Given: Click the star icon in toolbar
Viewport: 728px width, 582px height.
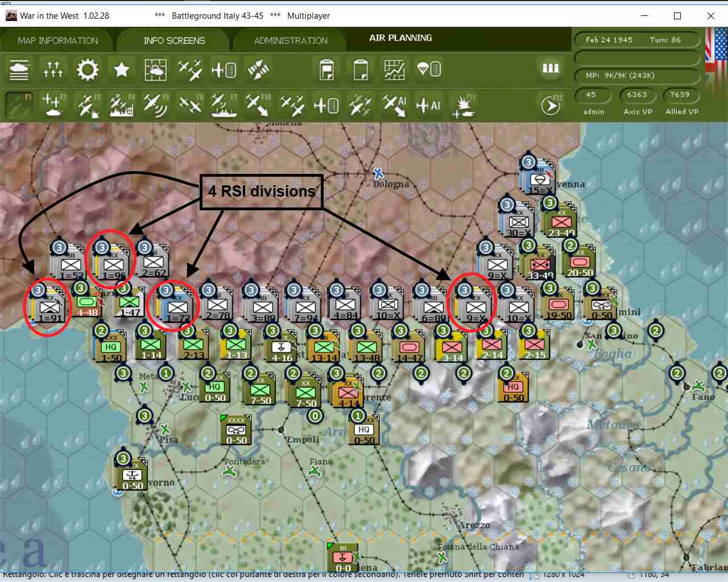Looking at the screenshot, I should 121,70.
